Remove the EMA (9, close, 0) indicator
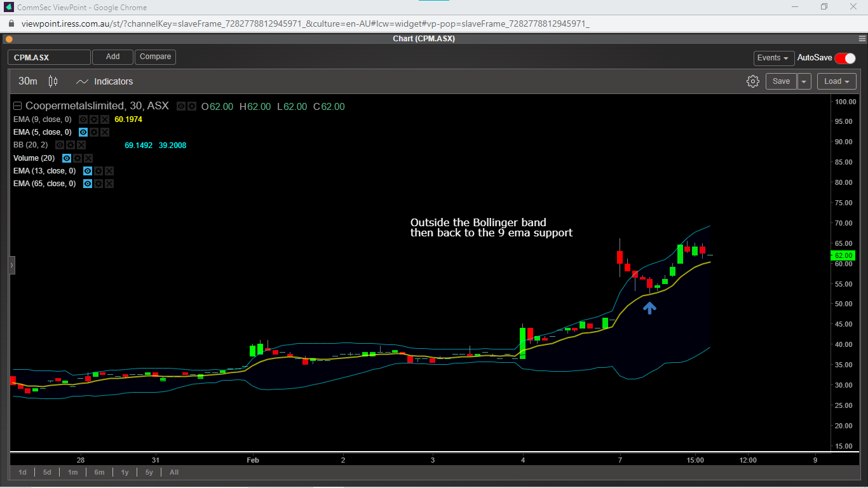 pos(105,119)
